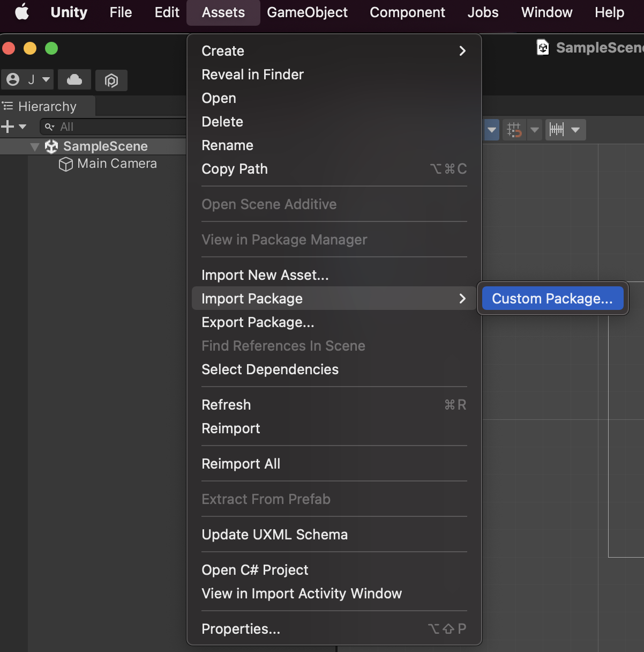
Task: Close the open Assets menu
Action: [223, 12]
